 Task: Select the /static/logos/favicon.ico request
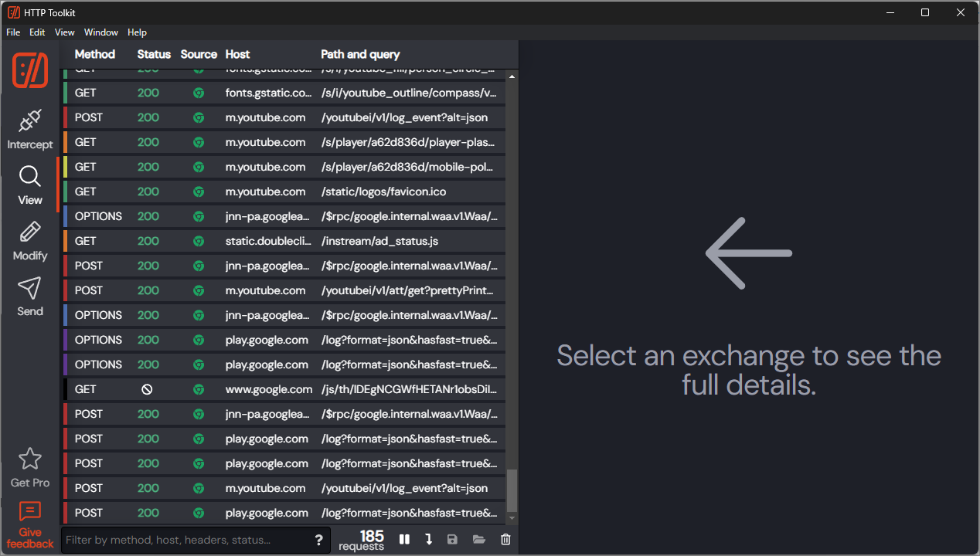tap(284, 192)
